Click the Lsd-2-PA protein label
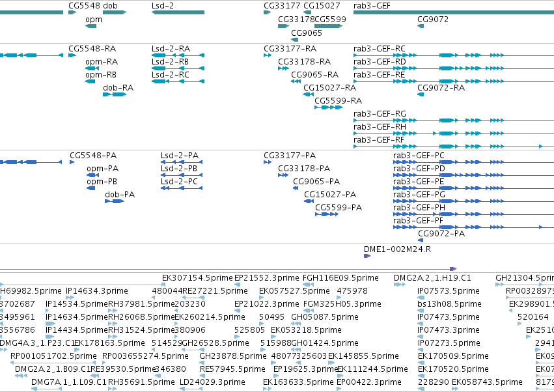 (x=180, y=156)
